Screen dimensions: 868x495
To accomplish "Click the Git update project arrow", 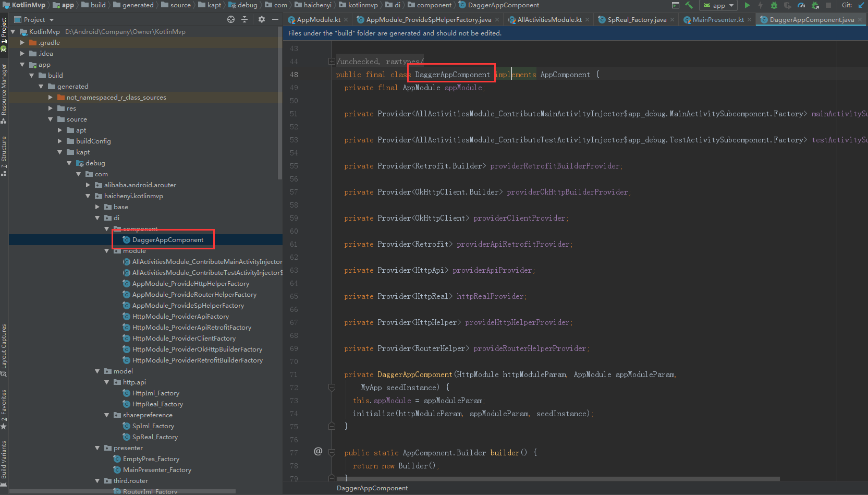I will coord(861,5).
